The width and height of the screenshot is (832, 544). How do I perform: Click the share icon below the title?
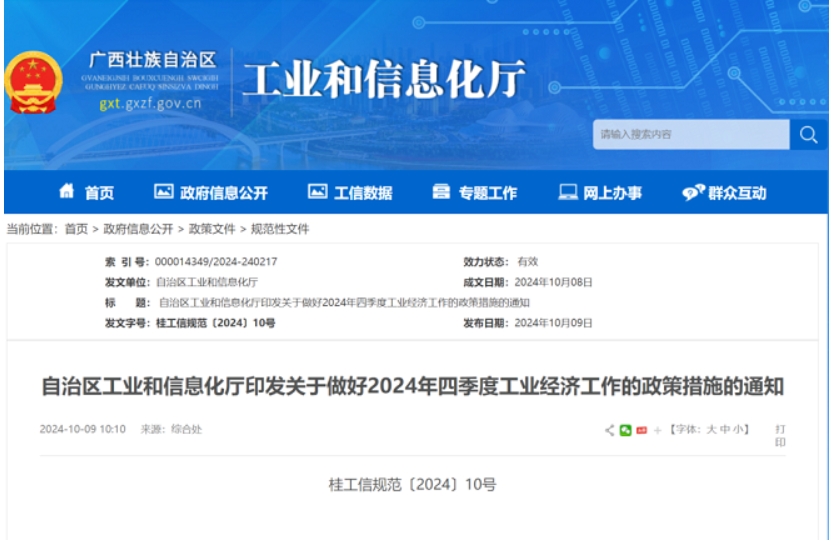pyautogui.click(x=610, y=430)
